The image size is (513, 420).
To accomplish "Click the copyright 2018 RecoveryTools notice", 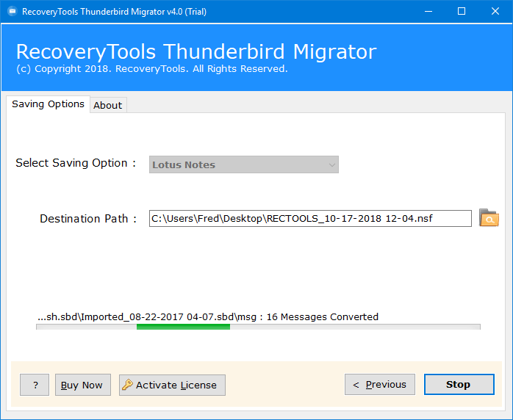I will click(152, 68).
